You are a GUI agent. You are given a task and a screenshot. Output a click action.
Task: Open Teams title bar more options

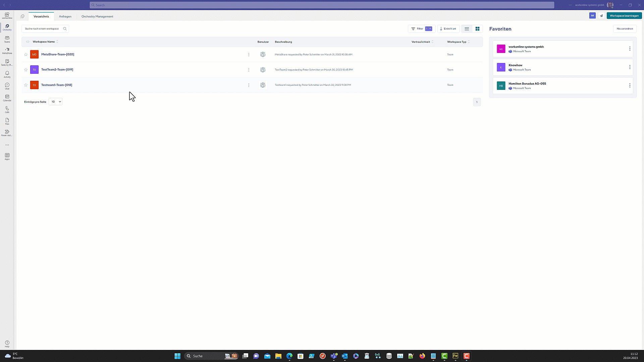(570, 5)
